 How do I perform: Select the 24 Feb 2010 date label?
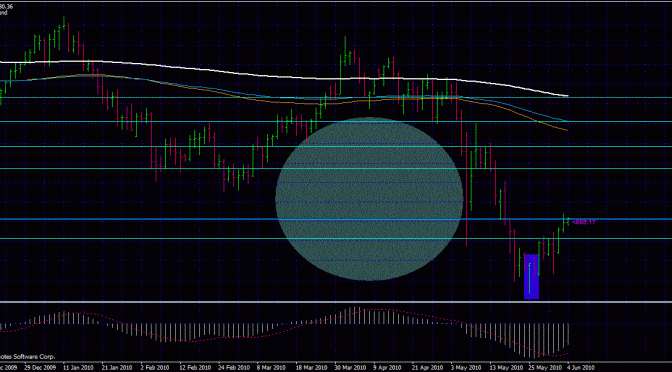coord(234,368)
